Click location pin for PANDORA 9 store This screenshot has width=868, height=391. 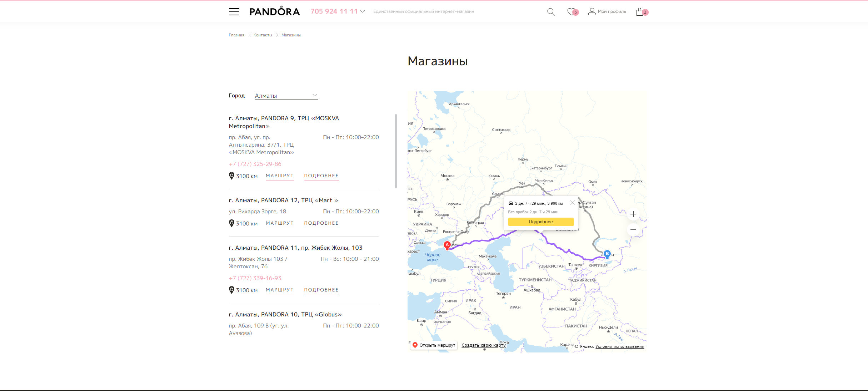231,176
